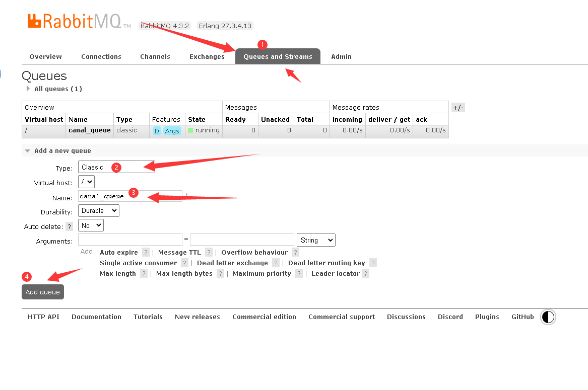This screenshot has width=588, height=390.
Task: Expand the All queues (1) section
Action: pos(55,89)
